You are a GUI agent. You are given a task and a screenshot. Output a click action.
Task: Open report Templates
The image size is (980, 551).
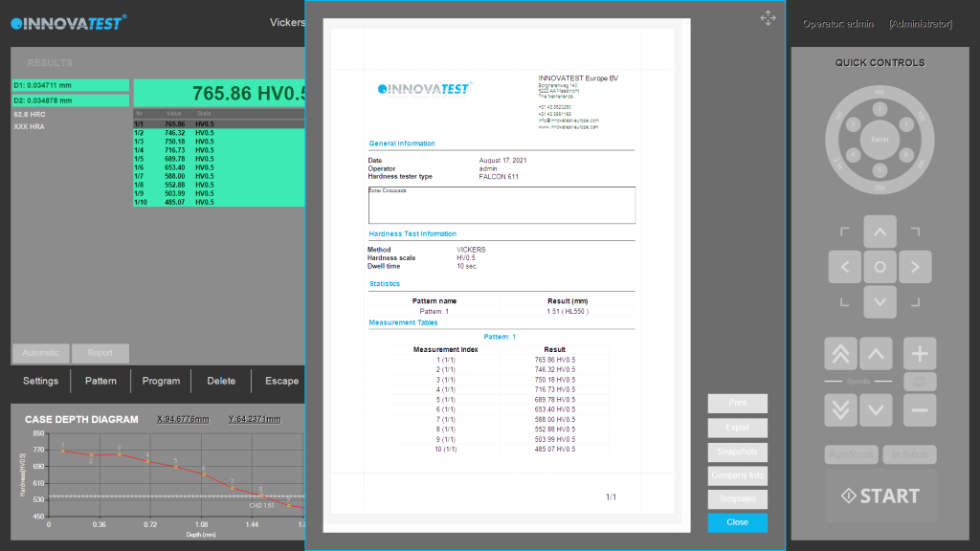pyautogui.click(x=738, y=498)
